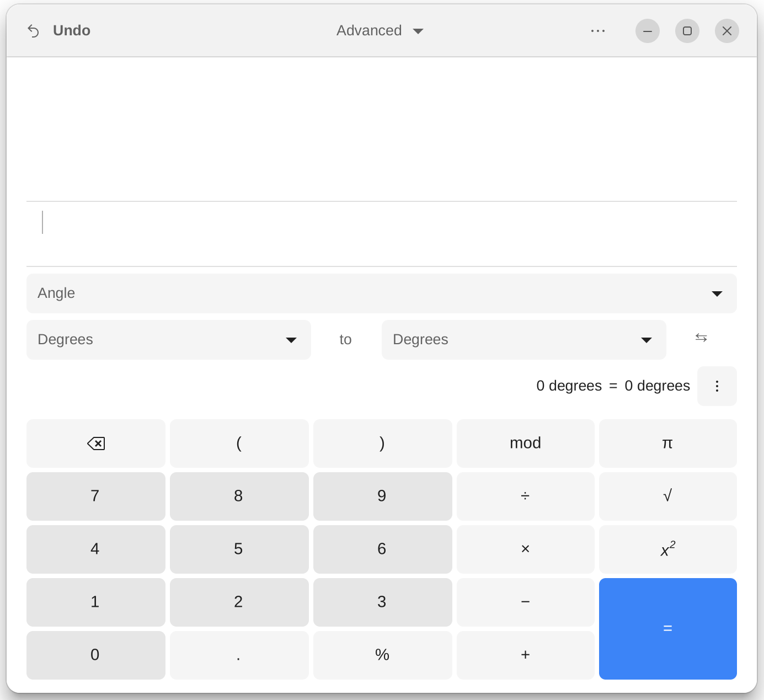Insert the π constant
764x700 pixels.
(x=667, y=443)
